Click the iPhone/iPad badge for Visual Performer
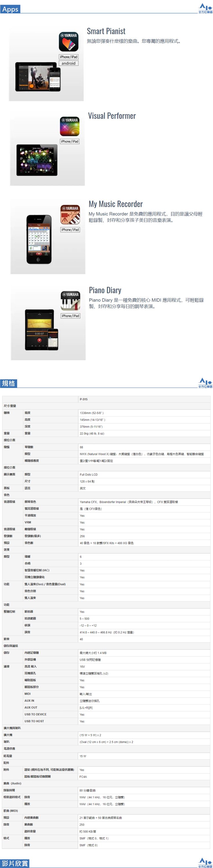The image size is (213, 868). coord(70,141)
